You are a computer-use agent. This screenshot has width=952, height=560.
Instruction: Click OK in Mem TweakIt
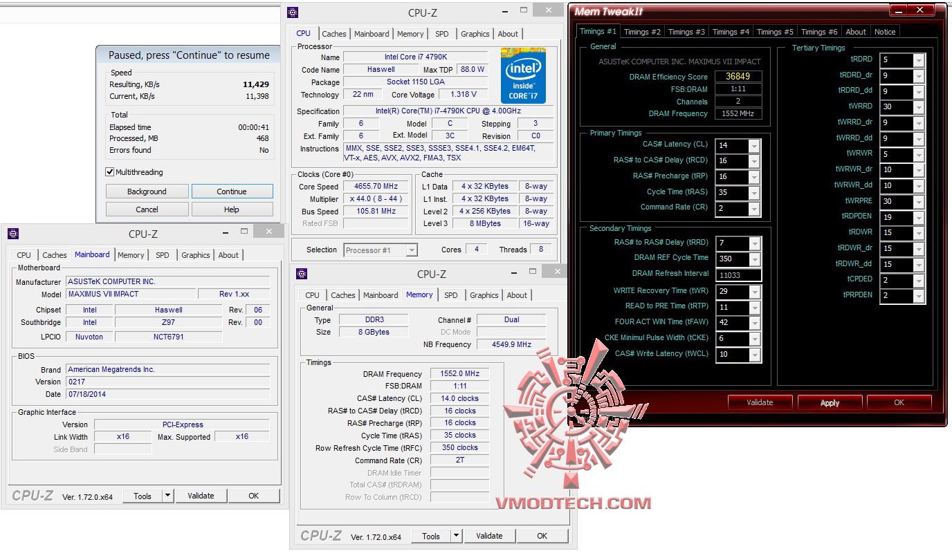(x=899, y=402)
